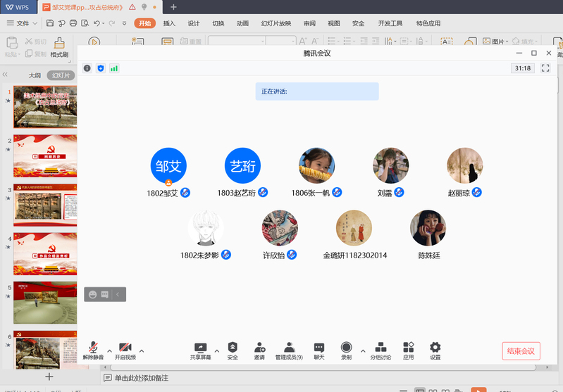The width and height of the screenshot is (563, 392).
Task: Toggle full screen for meeting window
Action: point(545,68)
